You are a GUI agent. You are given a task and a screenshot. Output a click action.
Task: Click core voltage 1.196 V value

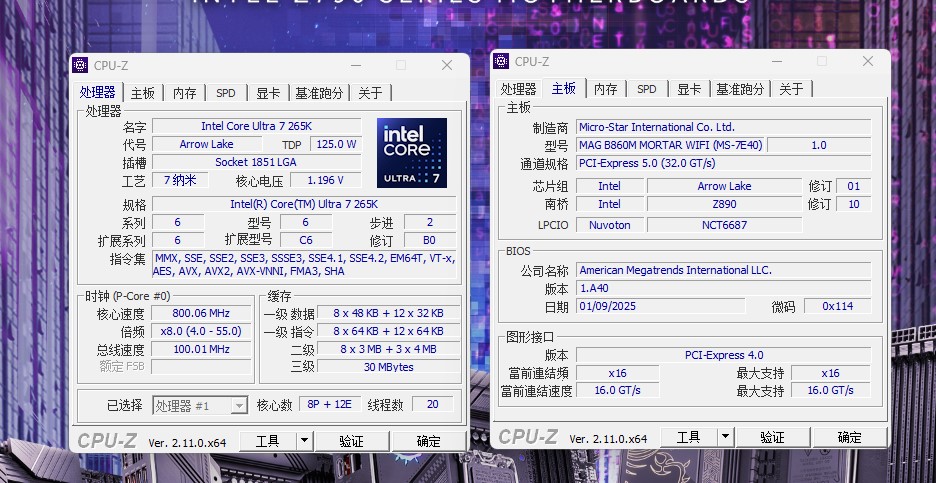click(325, 180)
